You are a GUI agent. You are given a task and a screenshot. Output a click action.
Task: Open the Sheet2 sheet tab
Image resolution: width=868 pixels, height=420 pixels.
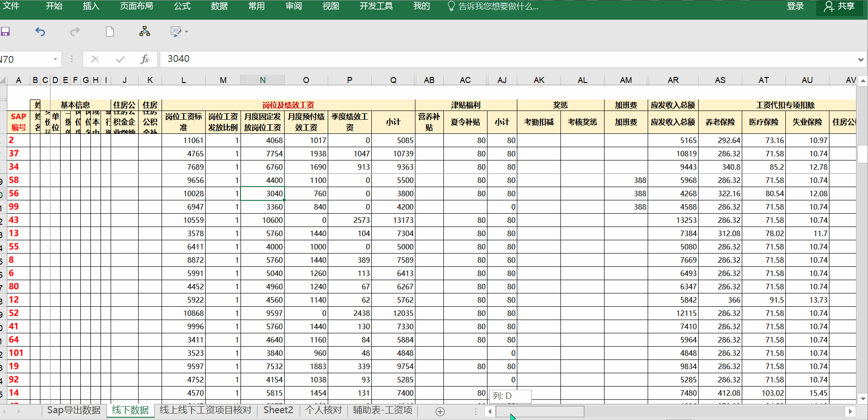[x=278, y=410]
